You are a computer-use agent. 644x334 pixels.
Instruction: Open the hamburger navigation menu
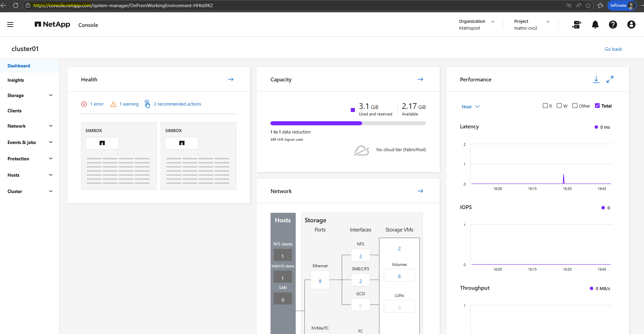pos(10,25)
